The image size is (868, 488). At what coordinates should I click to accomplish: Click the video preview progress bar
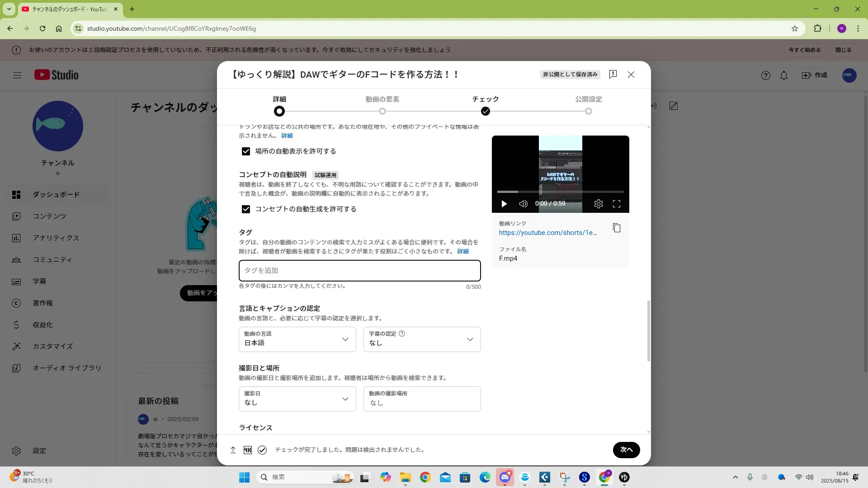point(560,192)
